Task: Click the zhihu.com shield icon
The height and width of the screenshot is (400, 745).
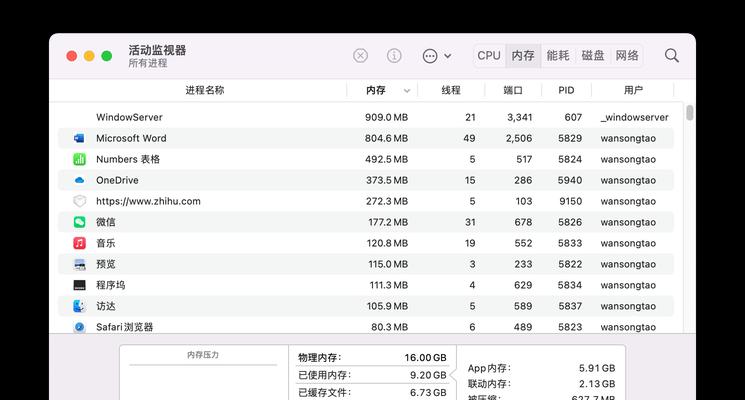Action: [x=79, y=201]
